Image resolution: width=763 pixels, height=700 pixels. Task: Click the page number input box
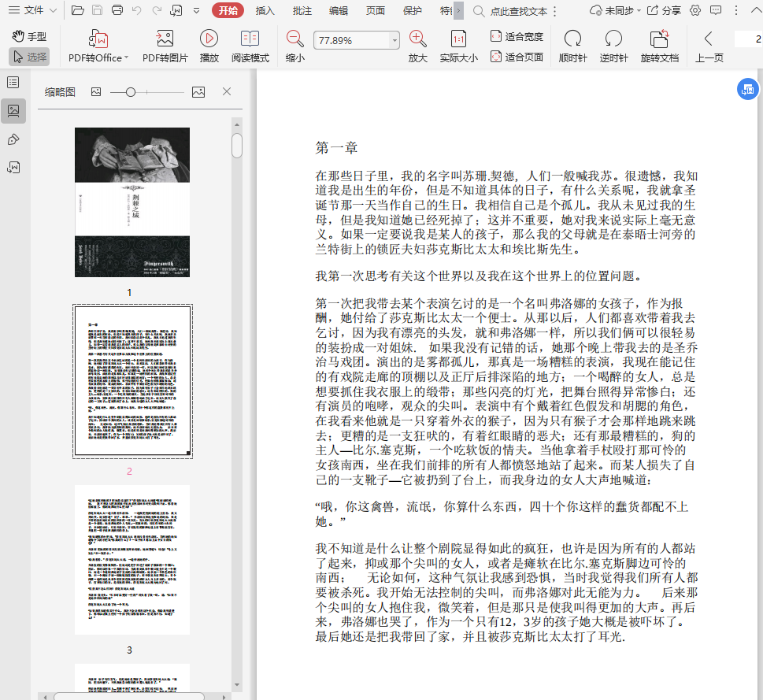coord(748,39)
